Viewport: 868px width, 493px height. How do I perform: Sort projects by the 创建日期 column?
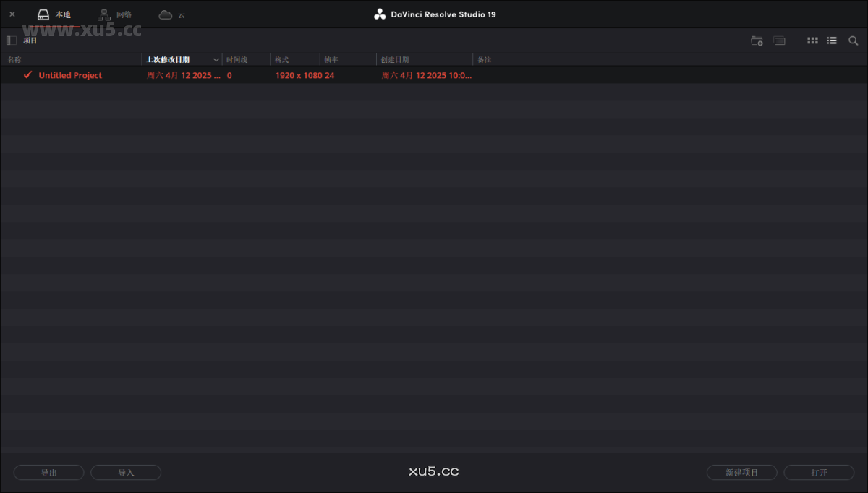pyautogui.click(x=395, y=59)
